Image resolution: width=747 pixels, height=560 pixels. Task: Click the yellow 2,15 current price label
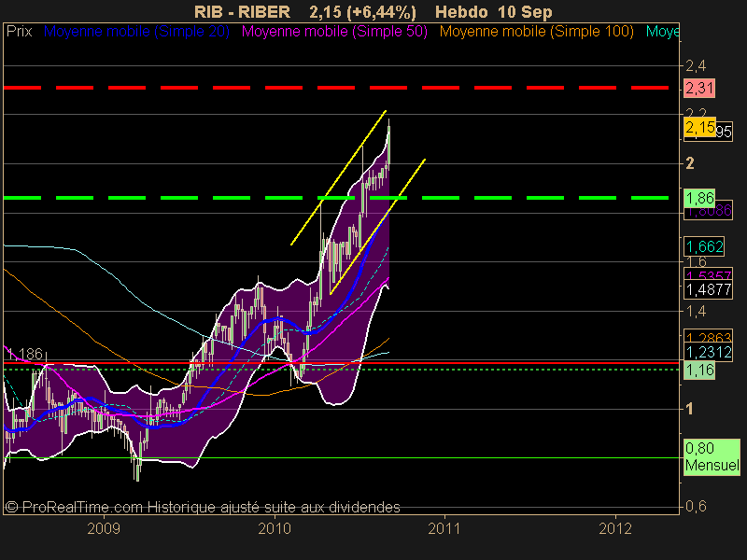point(699,128)
